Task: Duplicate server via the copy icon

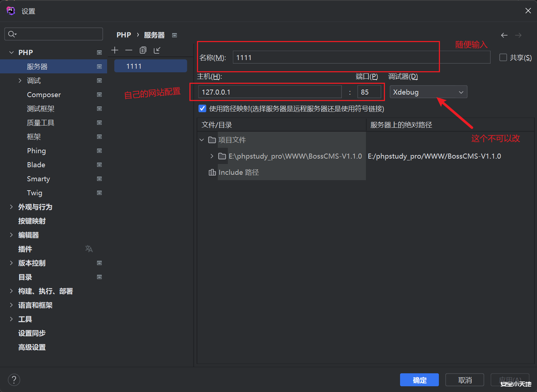Action: (143, 50)
